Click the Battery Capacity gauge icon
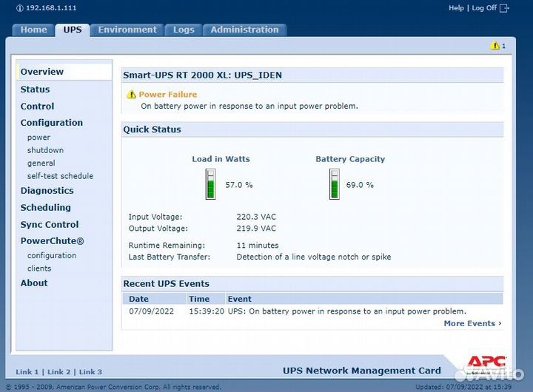The height and width of the screenshot is (392, 533). coord(335,184)
